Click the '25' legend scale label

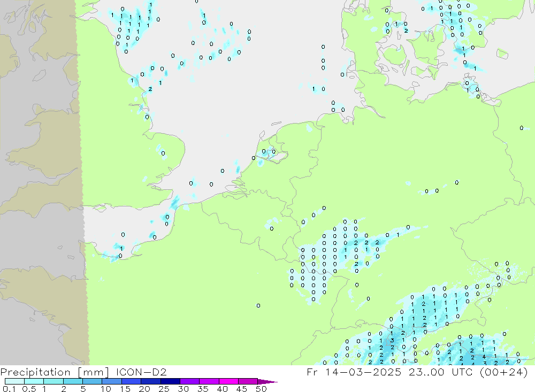point(164,389)
